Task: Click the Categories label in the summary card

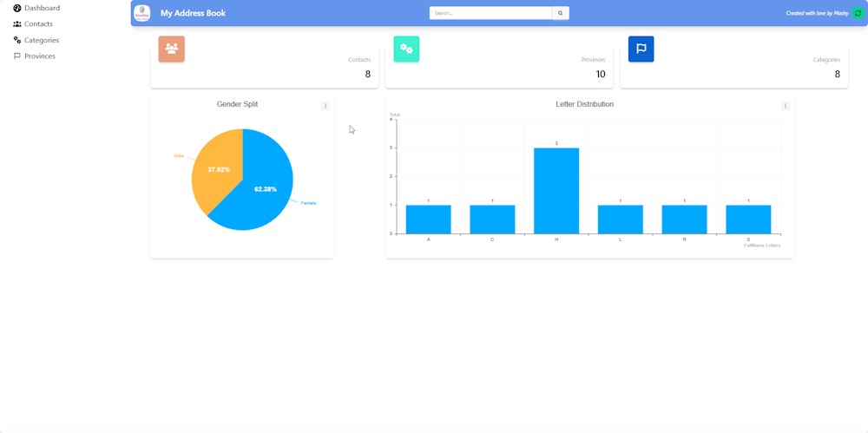Action: (826, 60)
